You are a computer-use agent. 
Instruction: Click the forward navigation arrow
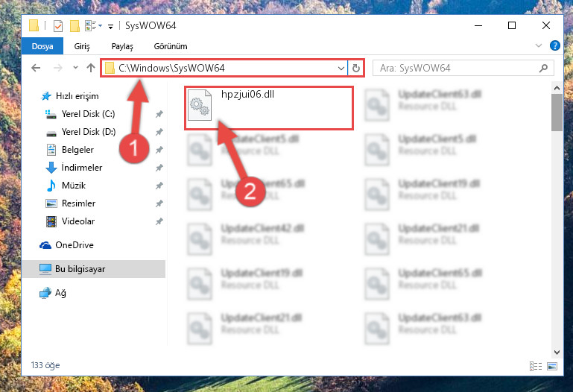click(x=57, y=68)
